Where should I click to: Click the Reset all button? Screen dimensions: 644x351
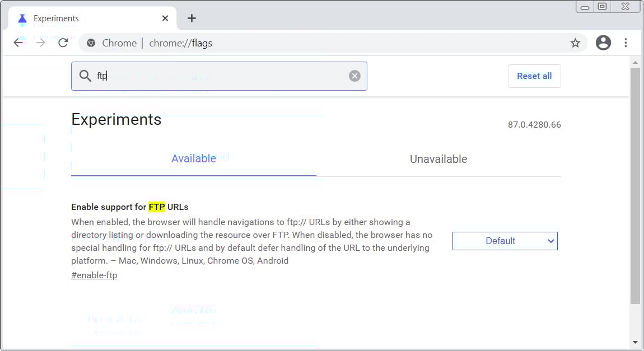point(534,76)
